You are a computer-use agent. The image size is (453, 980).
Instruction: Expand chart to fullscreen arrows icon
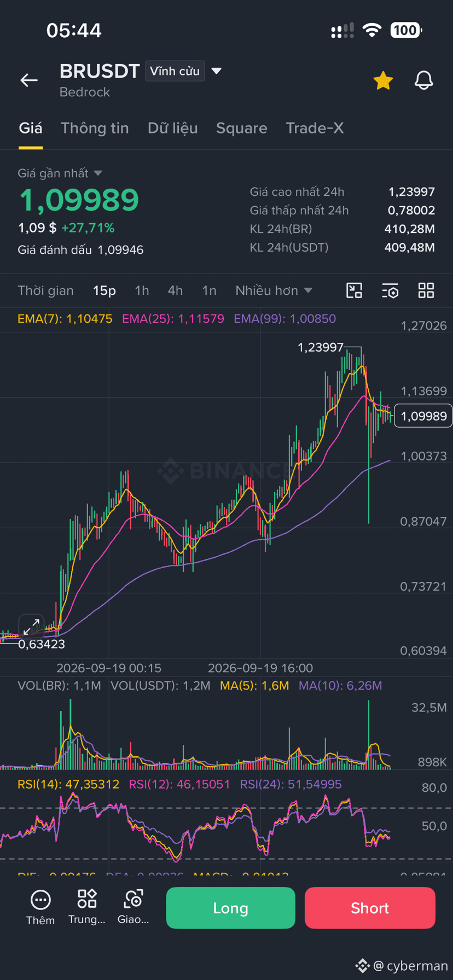tap(31, 627)
